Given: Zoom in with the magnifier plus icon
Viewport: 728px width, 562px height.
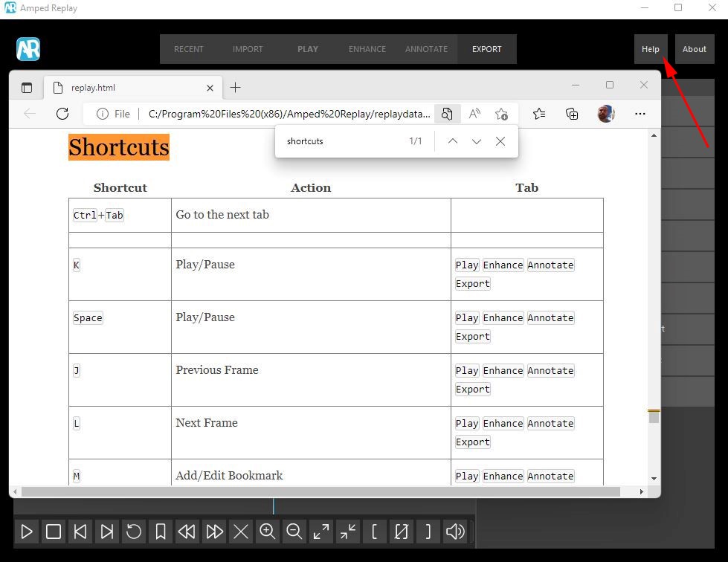Looking at the screenshot, I should pyautogui.click(x=268, y=532).
